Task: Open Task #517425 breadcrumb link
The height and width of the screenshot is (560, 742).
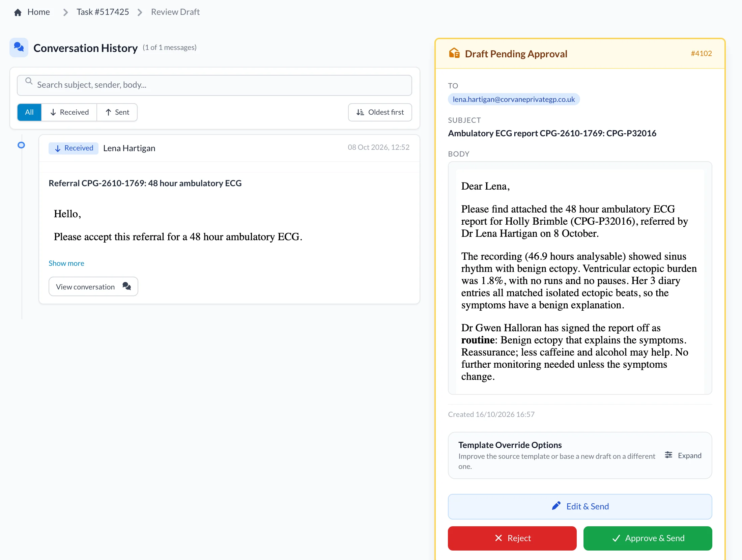Action: click(x=103, y=12)
